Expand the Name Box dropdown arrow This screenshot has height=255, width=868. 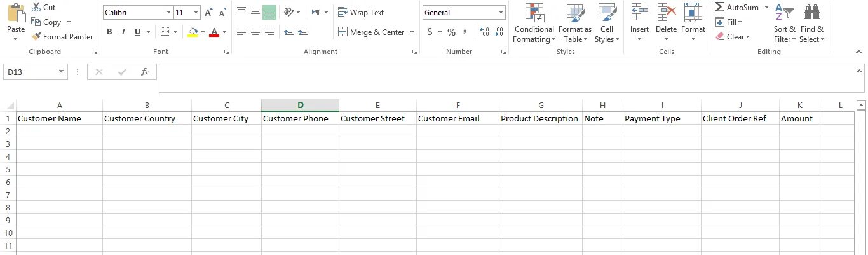(62, 72)
